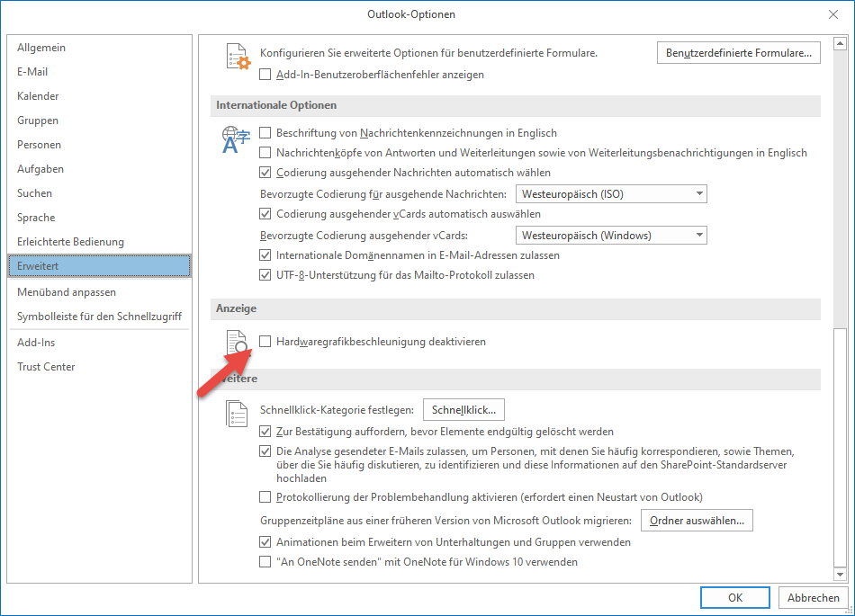Click the international options language icon

tap(236, 140)
